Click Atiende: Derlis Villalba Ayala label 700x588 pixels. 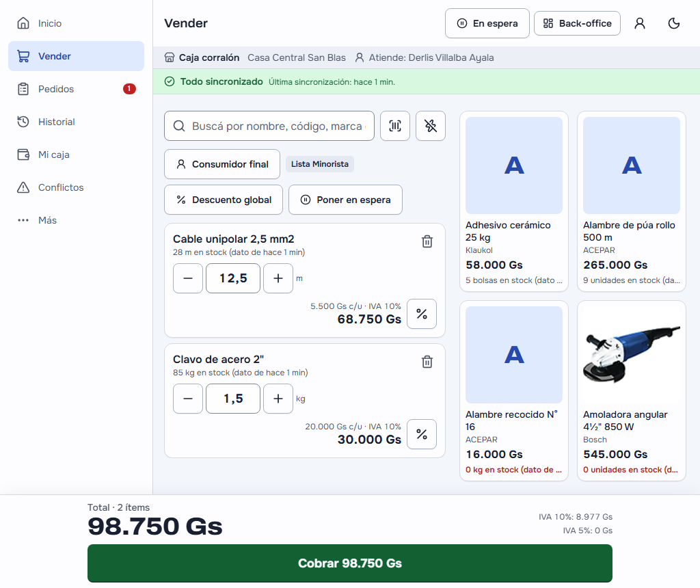tap(431, 57)
